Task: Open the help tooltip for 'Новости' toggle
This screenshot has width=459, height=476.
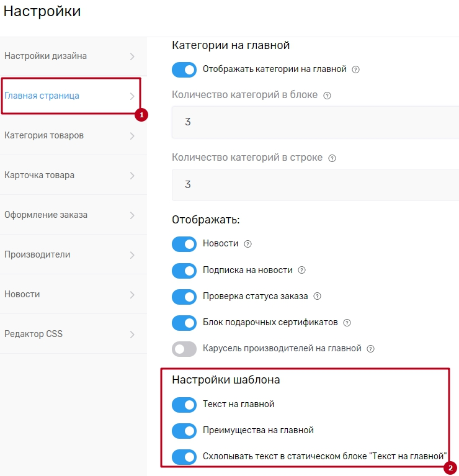Action: coord(248,244)
